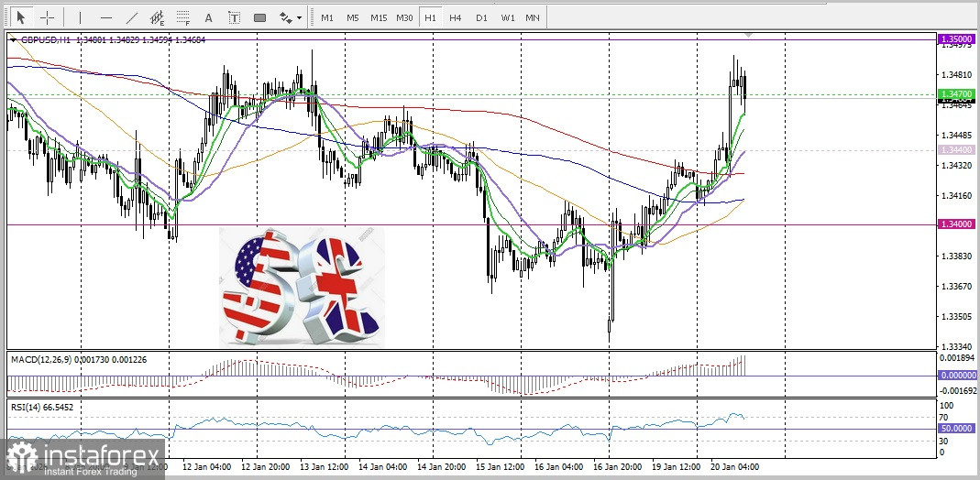Select the trendline drawing tool
Viewport: 980px width, 480px height.
pos(132,17)
